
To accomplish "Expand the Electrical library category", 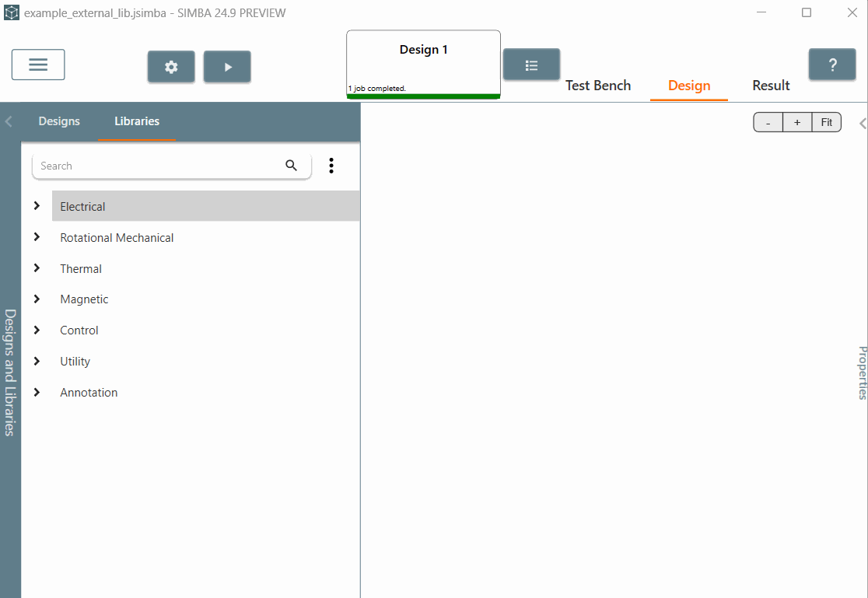I will [x=37, y=206].
